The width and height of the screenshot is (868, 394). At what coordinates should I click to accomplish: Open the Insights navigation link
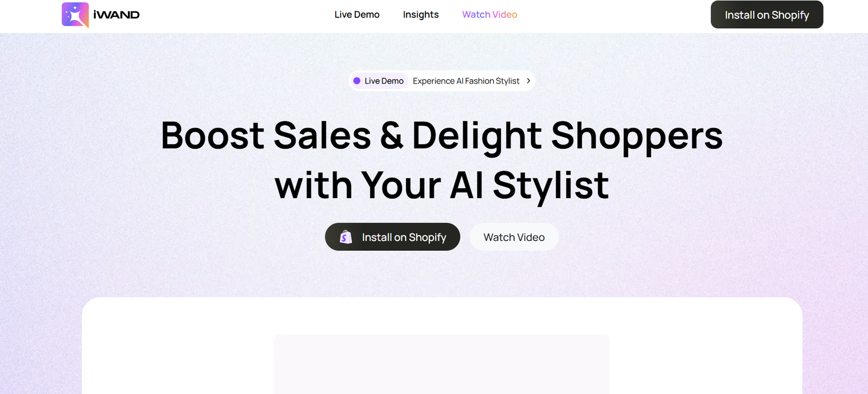(421, 15)
